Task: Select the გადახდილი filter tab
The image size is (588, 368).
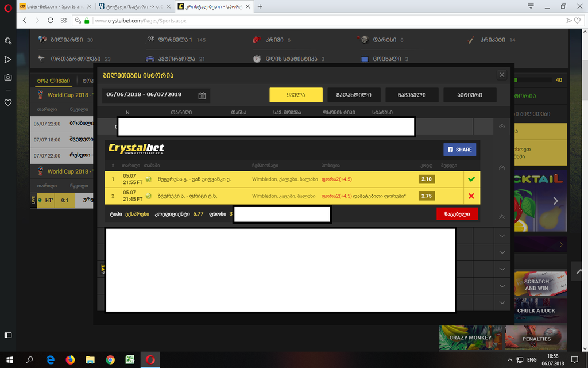Action: (x=354, y=95)
